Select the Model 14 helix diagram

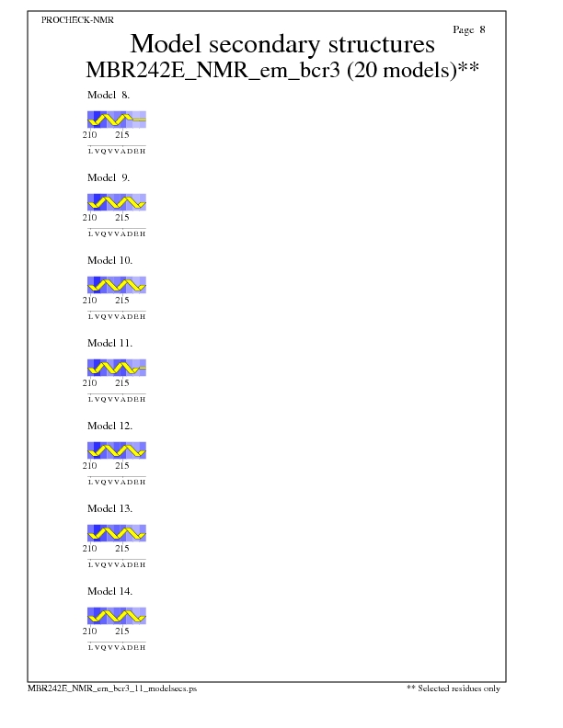117,616
